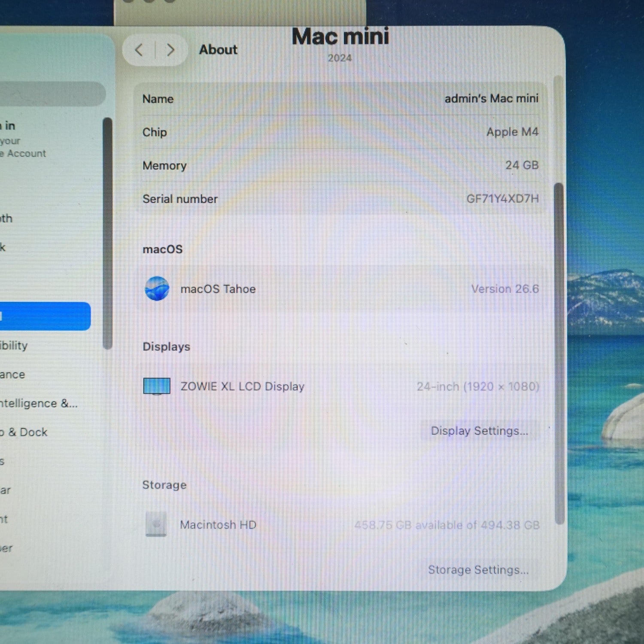Screen dimensions: 644x644
Task: Click the "24-inch (1920 × 1080)" resolution text
Action: click(478, 387)
